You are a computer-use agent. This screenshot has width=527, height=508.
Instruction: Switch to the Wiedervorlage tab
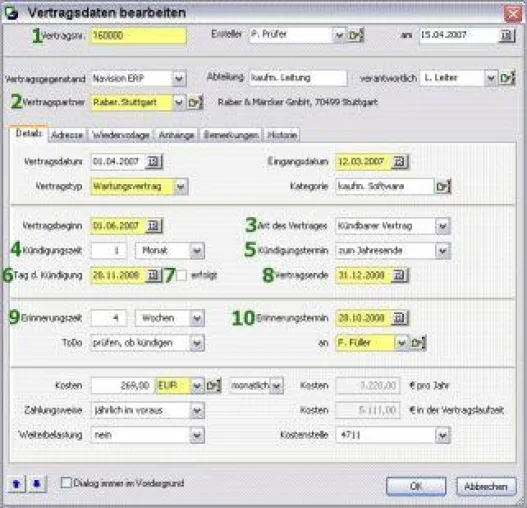[121, 135]
